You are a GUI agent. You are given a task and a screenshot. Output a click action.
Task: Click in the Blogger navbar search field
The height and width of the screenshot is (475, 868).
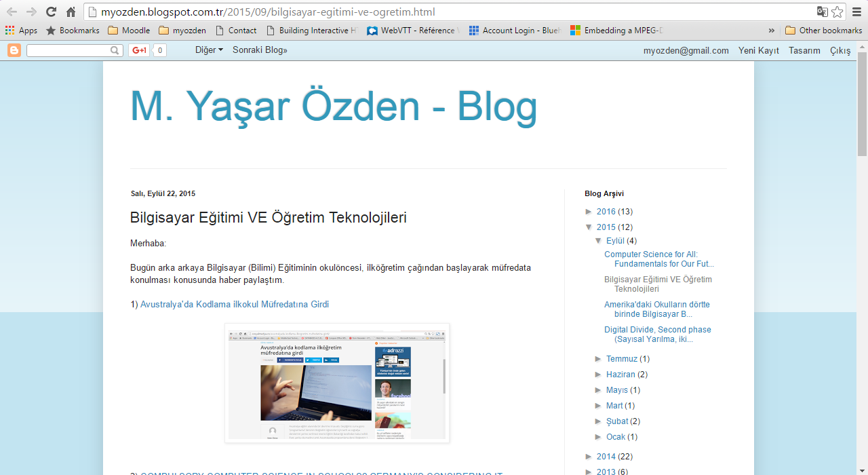(x=68, y=50)
